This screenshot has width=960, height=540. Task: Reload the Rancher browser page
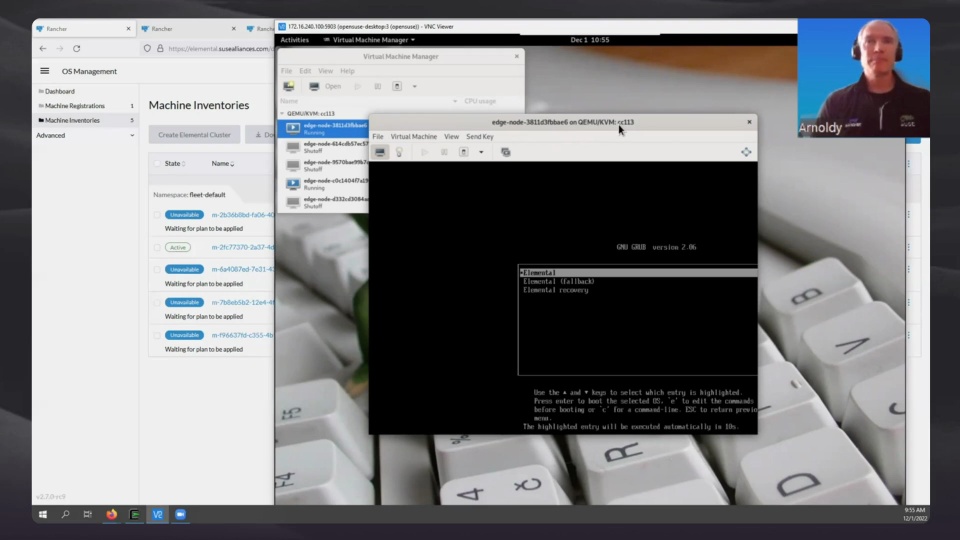tap(77, 48)
